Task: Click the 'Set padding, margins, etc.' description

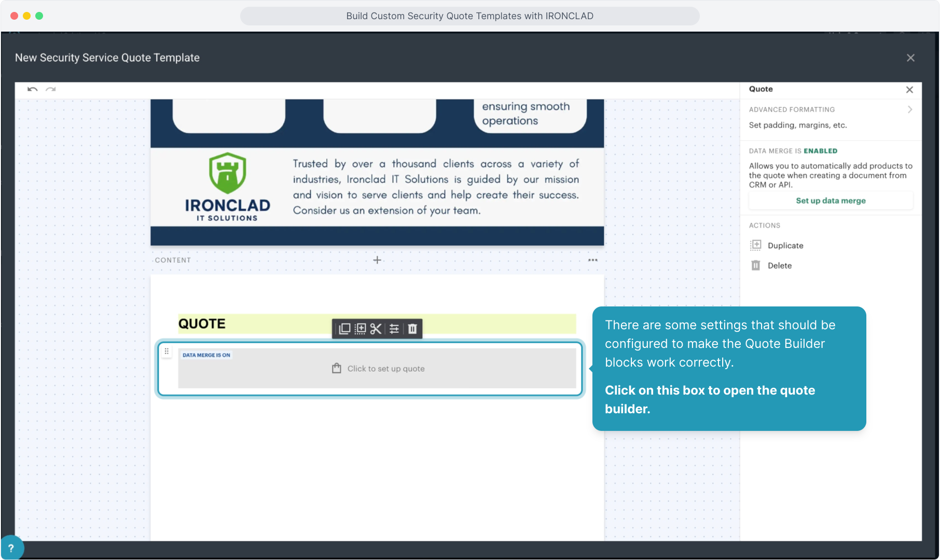Action: point(798,125)
